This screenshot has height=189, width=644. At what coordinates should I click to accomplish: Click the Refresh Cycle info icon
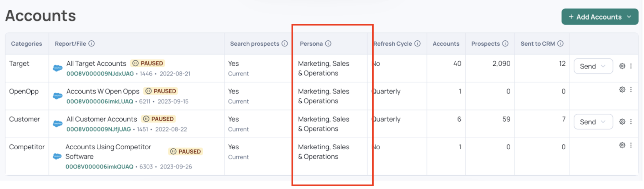[417, 44]
